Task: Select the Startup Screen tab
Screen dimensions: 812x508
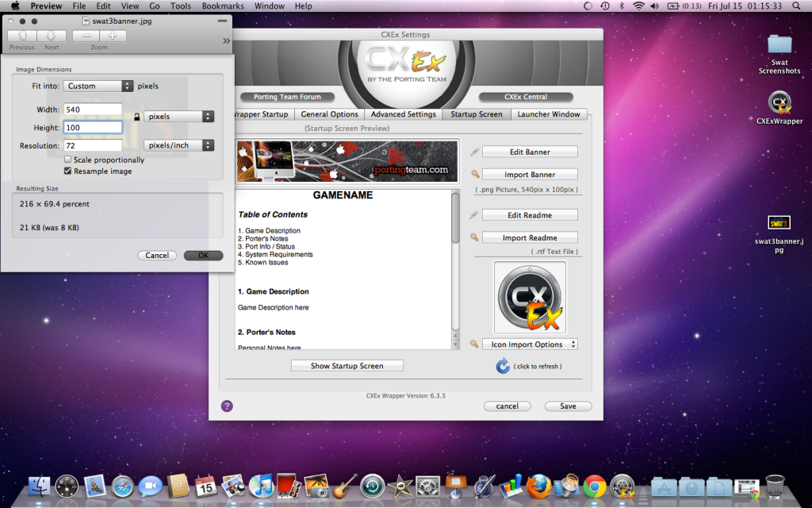Action: (477, 114)
